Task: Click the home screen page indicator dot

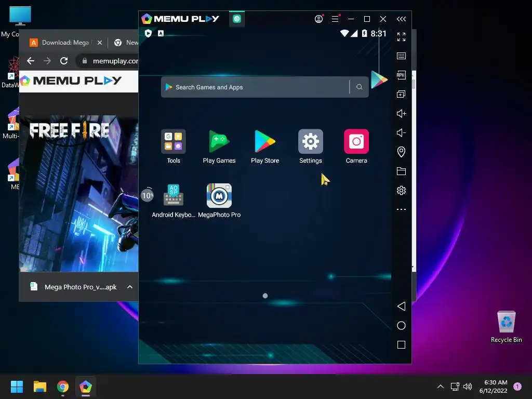Action: (x=265, y=296)
